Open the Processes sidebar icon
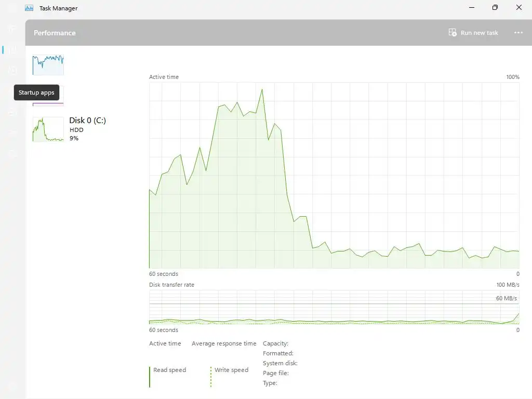Image resolution: width=532 pixels, height=399 pixels. click(x=12, y=29)
